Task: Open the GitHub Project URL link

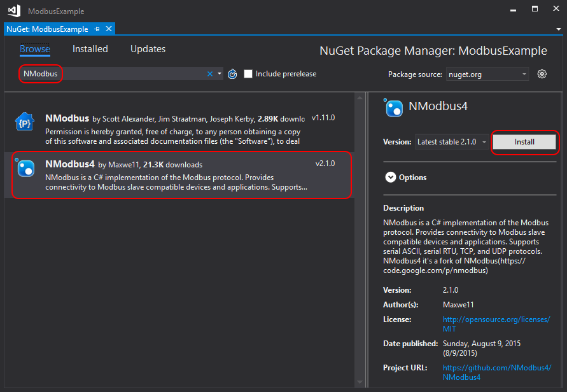Action: tap(496, 372)
